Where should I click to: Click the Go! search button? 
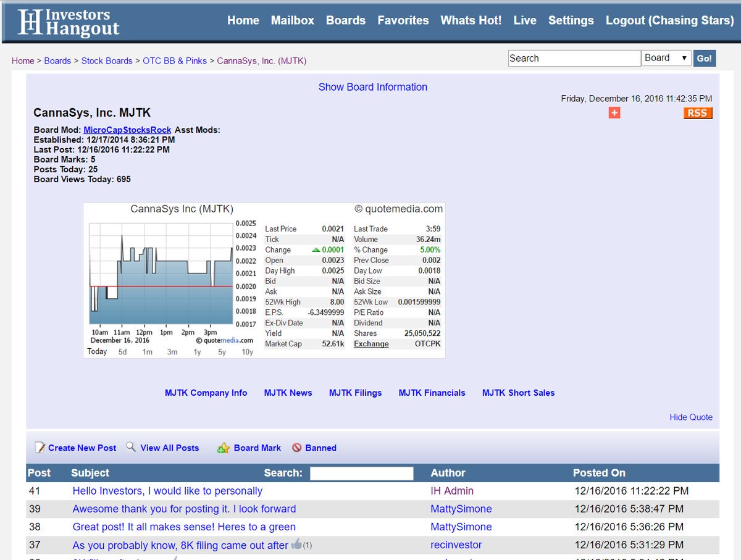[704, 59]
